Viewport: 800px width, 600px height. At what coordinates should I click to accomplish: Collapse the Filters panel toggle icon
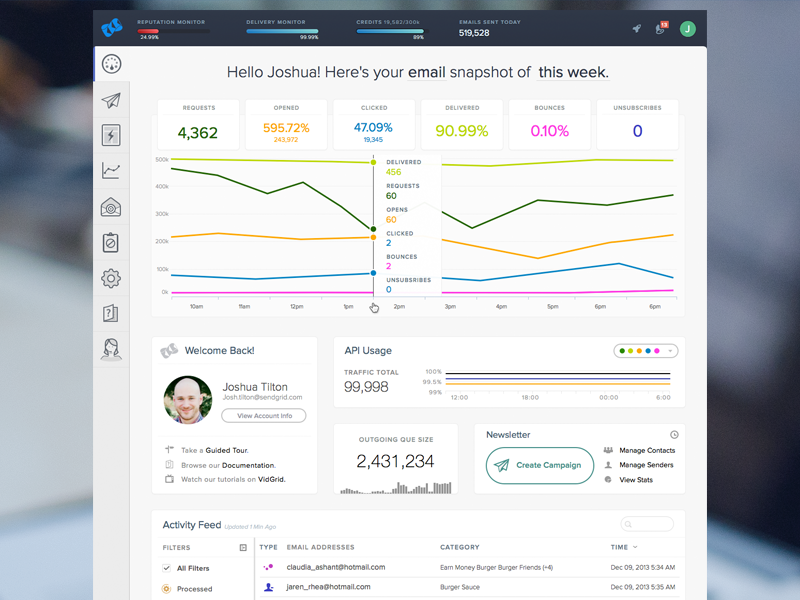point(243,548)
